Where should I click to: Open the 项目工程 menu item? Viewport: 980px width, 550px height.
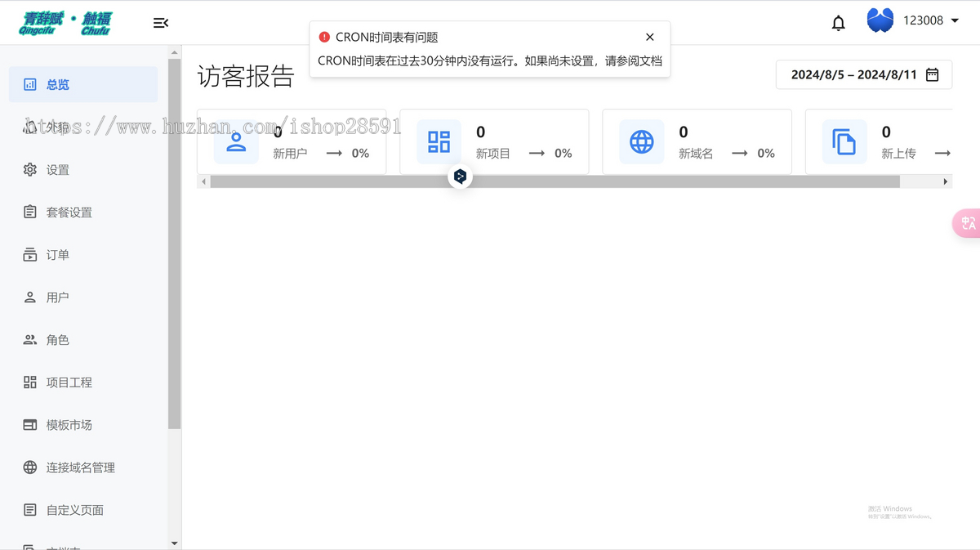click(83, 382)
